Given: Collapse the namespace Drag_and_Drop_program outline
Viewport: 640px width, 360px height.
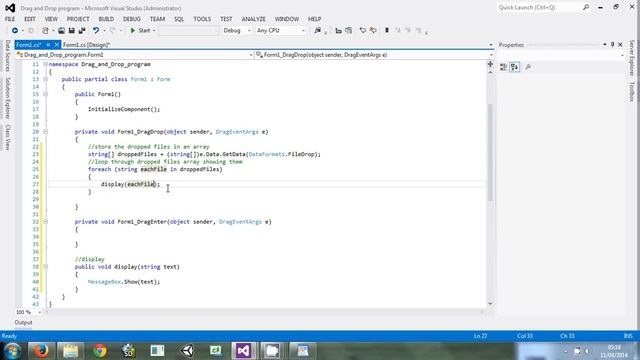Looking at the screenshot, I should coord(45,64).
